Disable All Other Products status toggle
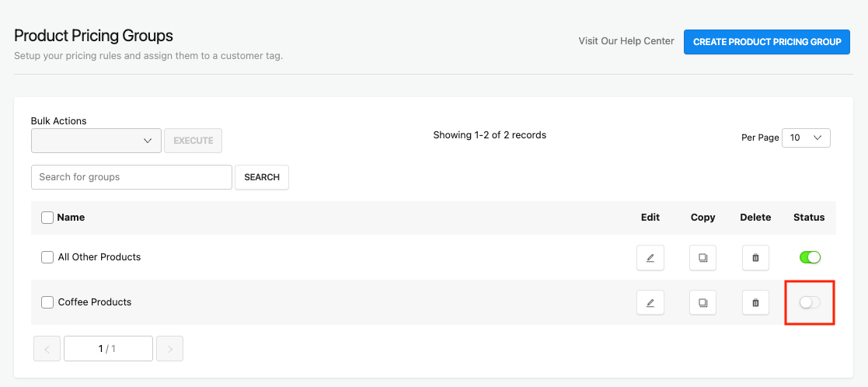Viewport: 868px width, 387px height. click(x=810, y=257)
